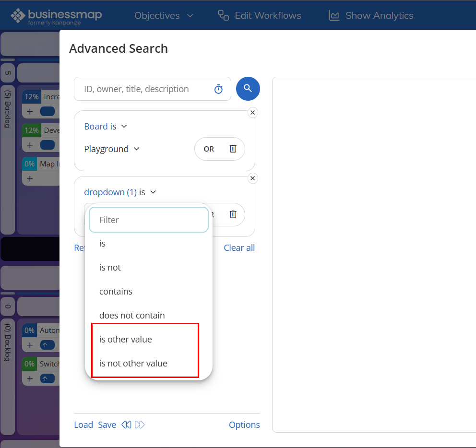Add child on the Deve card plus icon

pyautogui.click(x=30, y=145)
